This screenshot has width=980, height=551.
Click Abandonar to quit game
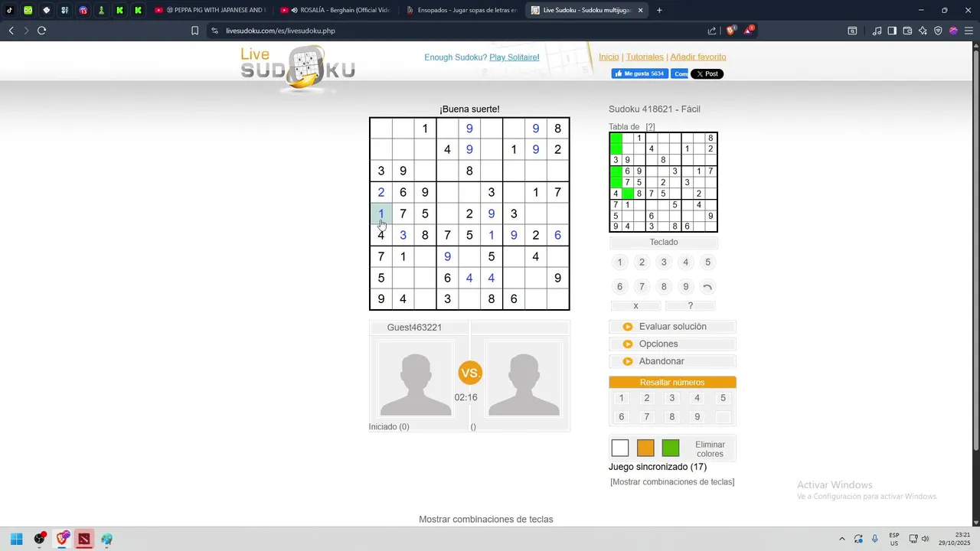click(672, 361)
